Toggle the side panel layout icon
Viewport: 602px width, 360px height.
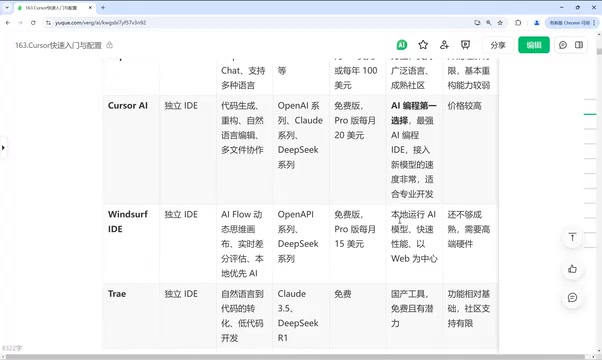[x=579, y=45]
